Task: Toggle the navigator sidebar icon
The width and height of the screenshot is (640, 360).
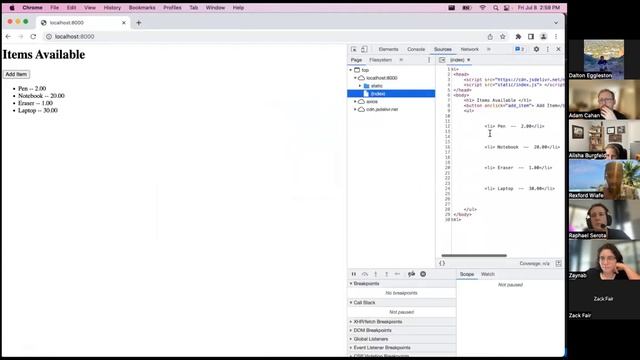Action: [x=442, y=60]
